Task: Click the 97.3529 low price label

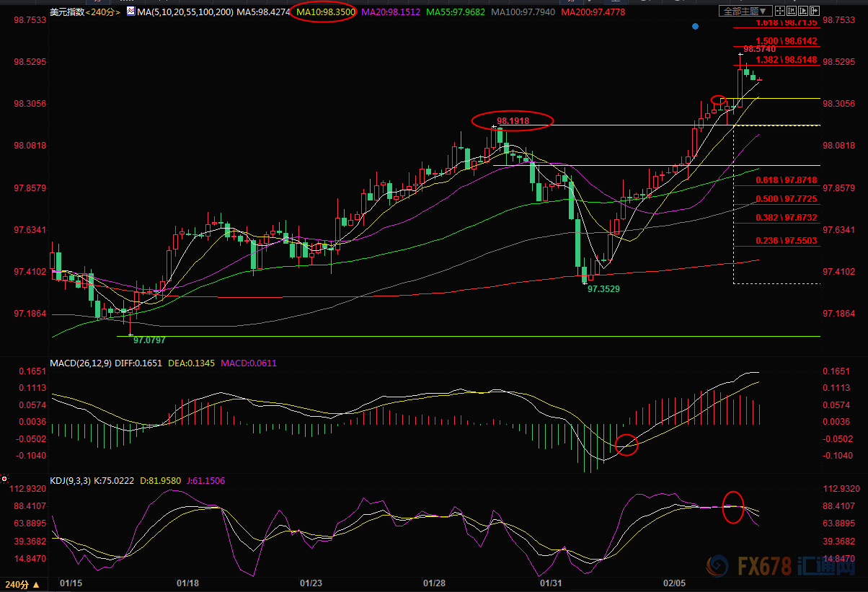Action: tap(603, 288)
